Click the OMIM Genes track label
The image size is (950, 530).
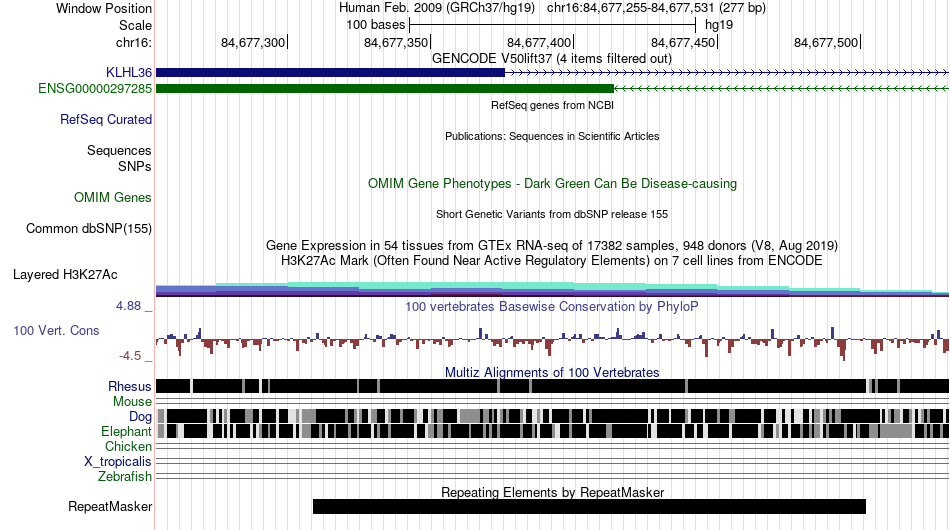tap(112, 197)
